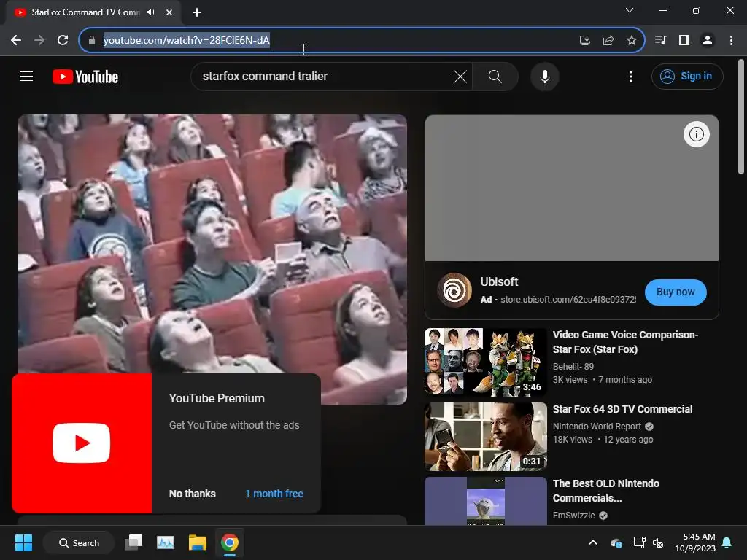Open the File Explorer taskbar icon
This screenshot has width=747, height=560.
click(x=197, y=542)
